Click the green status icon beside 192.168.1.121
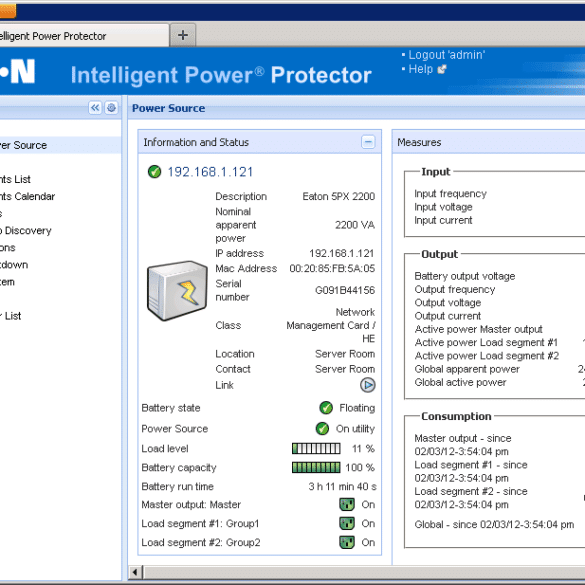Image resolution: width=585 pixels, height=585 pixels. pyautogui.click(x=154, y=172)
